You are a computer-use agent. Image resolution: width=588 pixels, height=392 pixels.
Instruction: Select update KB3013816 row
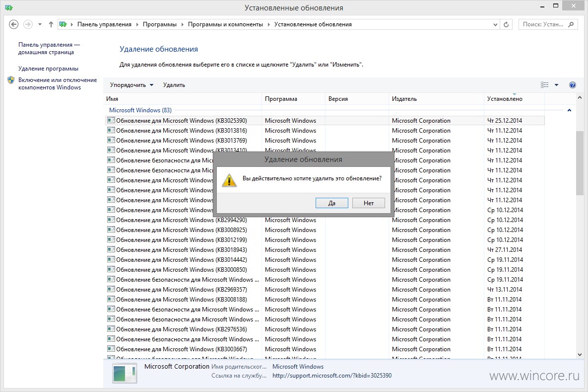point(325,131)
